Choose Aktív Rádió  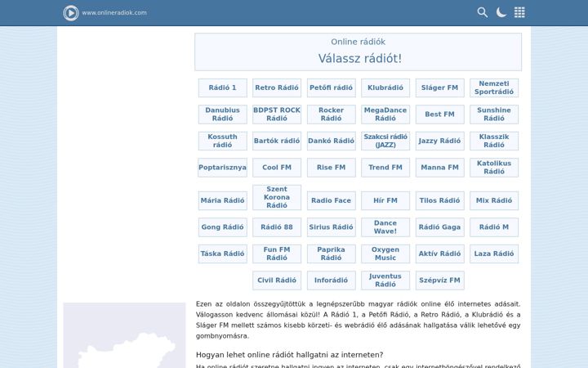coord(440,254)
